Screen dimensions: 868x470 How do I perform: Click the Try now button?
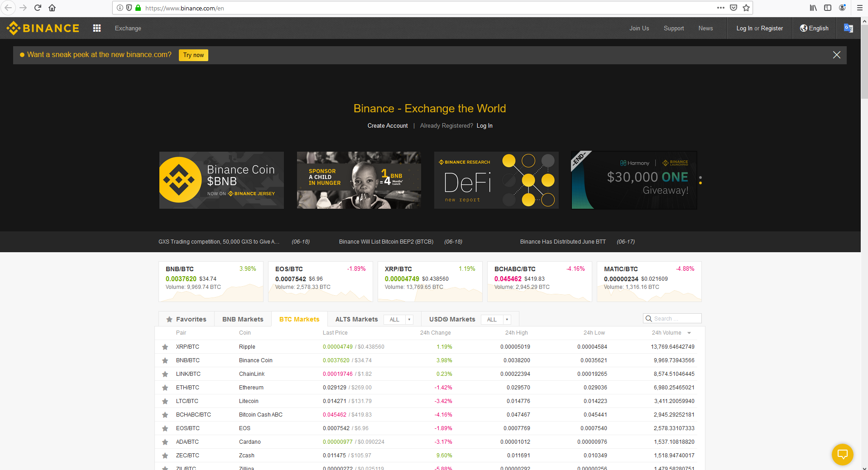(x=193, y=55)
